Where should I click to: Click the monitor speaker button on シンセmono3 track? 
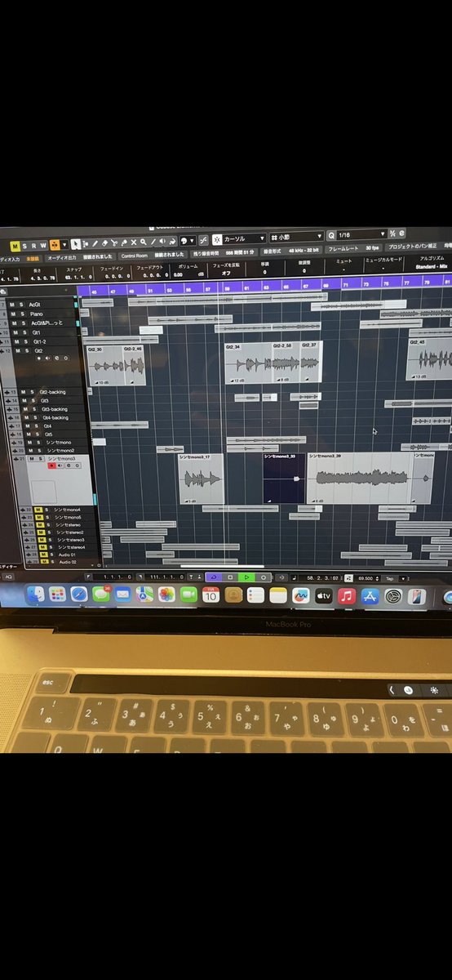(60, 465)
